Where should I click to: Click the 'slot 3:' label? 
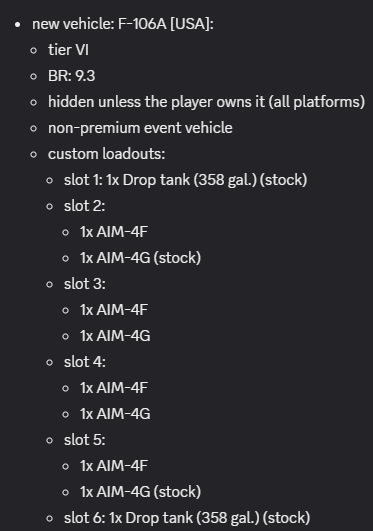[x=84, y=284]
